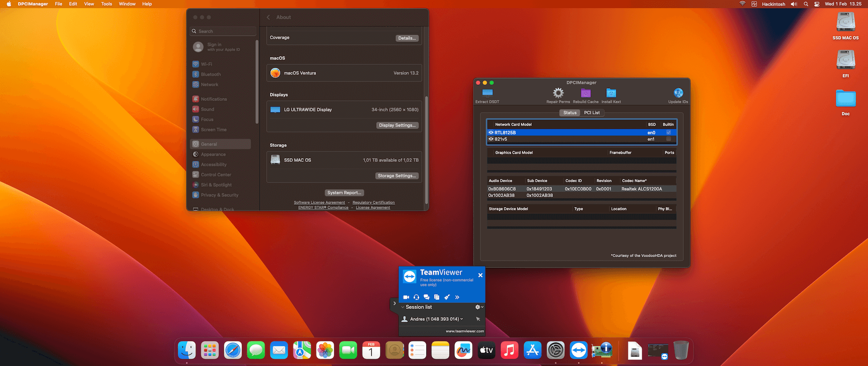Image resolution: width=868 pixels, height=366 pixels.
Task: Expand the Andres session dropdown arrow
Action: pos(462,319)
